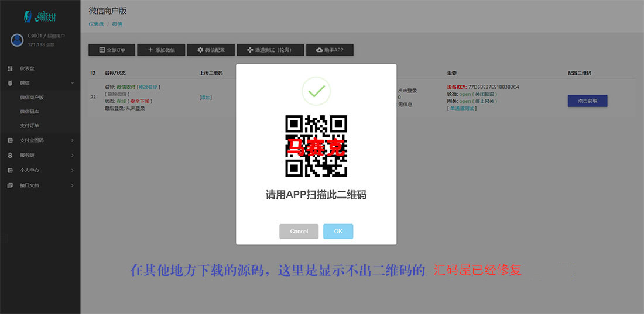Viewport: 644px width, 314px height.
Task: Click the 重要 column header
Action: (x=452, y=73)
